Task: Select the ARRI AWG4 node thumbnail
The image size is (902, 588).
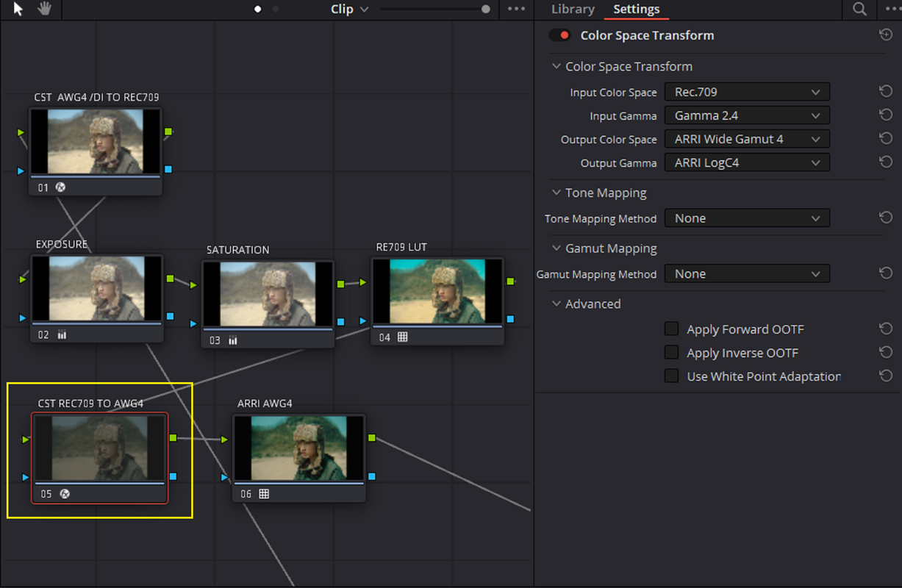Action: (298, 448)
